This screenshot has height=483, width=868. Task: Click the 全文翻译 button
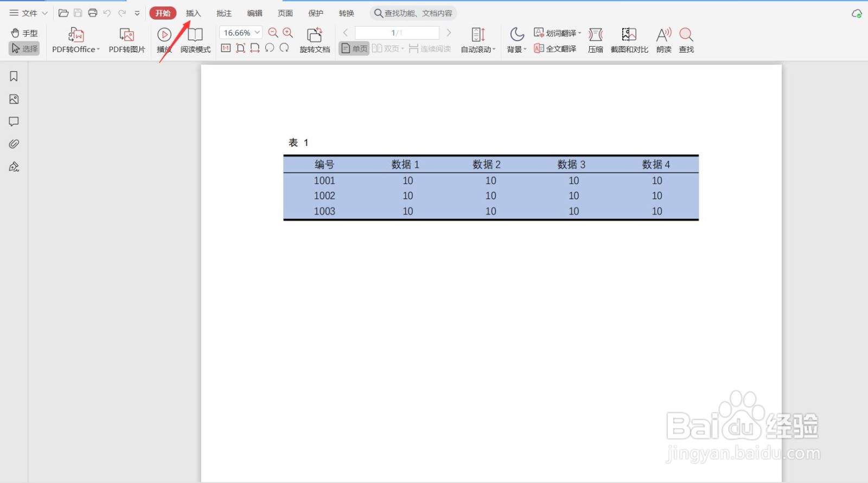coord(555,49)
